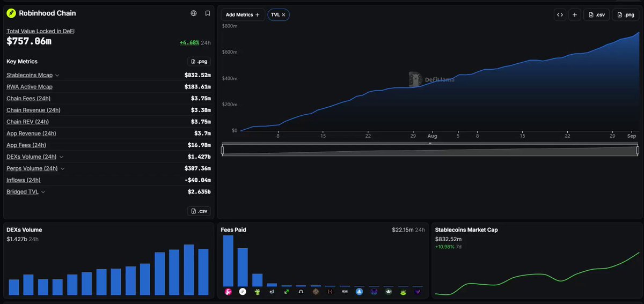Click the red brackets protocol icon
The height and width of the screenshot is (304, 644).
pos(330,292)
